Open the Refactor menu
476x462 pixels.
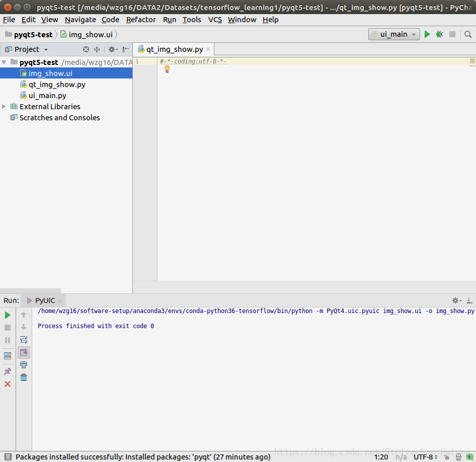point(141,20)
